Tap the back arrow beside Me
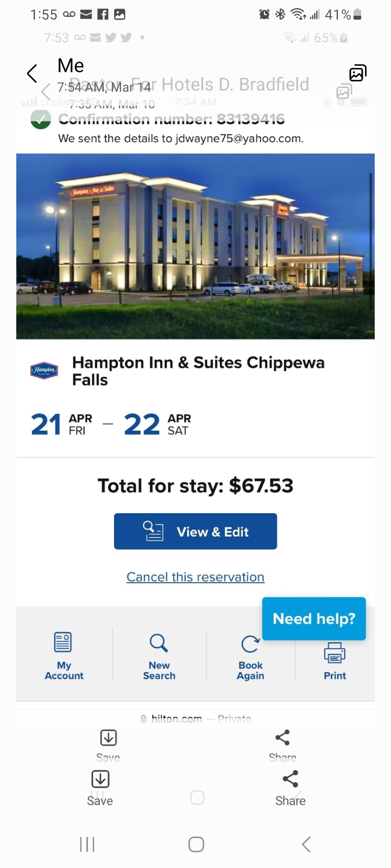391x868 pixels. (32, 73)
